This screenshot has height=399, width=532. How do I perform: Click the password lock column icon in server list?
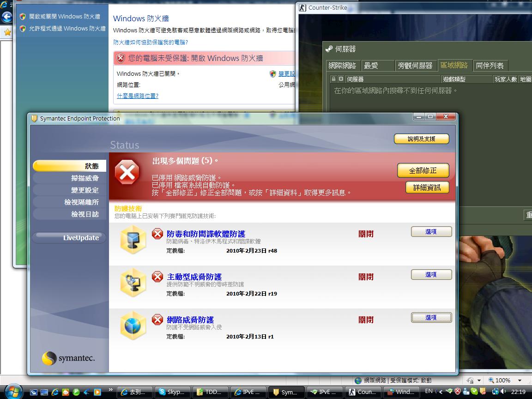(334, 79)
